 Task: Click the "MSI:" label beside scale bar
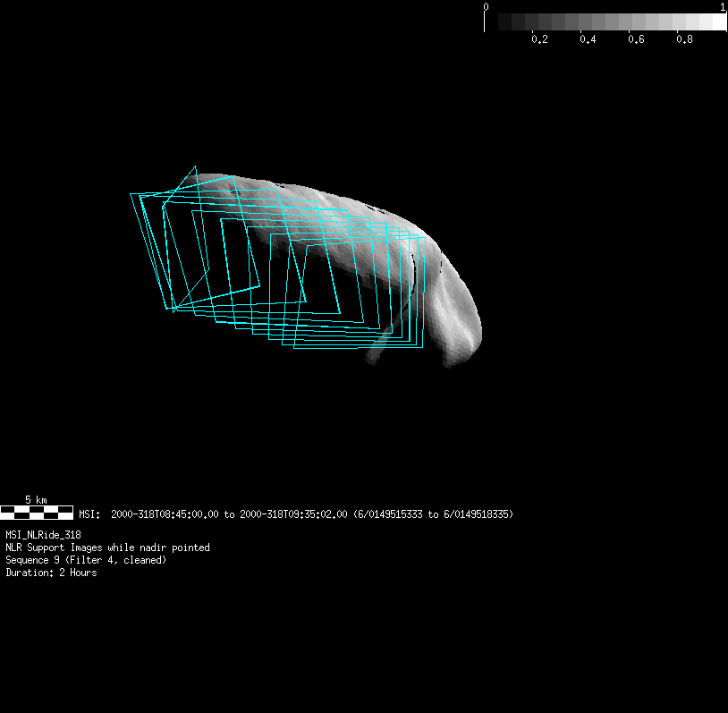pyautogui.click(x=89, y=514)
